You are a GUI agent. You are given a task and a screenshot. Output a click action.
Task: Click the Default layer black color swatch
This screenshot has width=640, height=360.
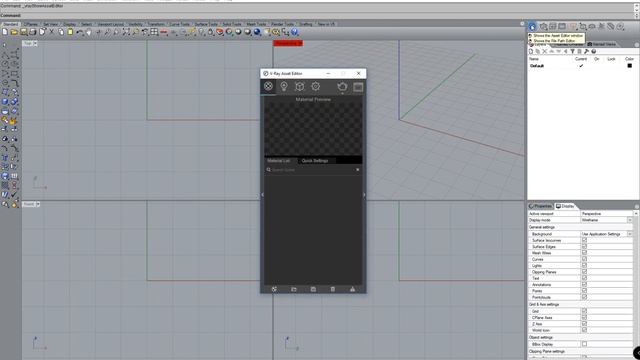[x=629, y=66]
